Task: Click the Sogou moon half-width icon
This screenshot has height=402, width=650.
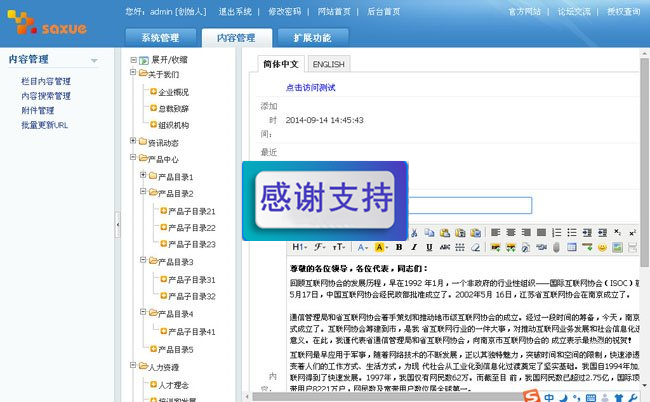Action: (x=563, y=398)
